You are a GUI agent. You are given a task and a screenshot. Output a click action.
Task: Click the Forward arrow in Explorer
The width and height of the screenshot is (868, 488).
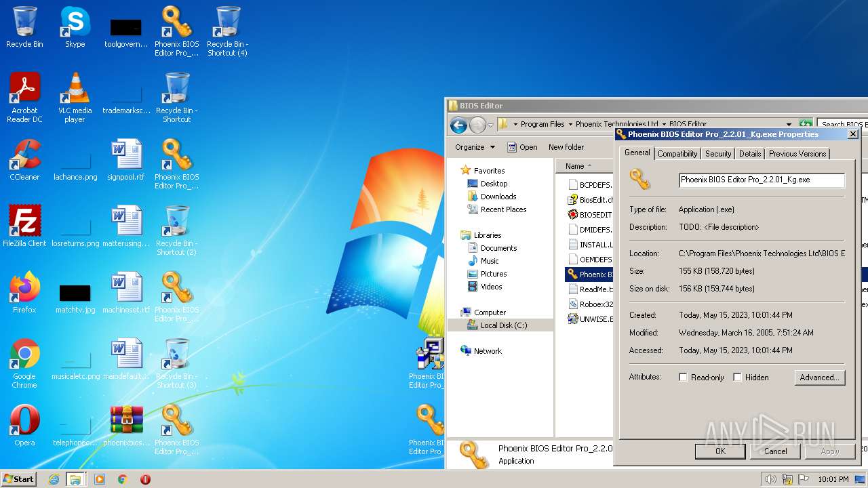(477, 125)
